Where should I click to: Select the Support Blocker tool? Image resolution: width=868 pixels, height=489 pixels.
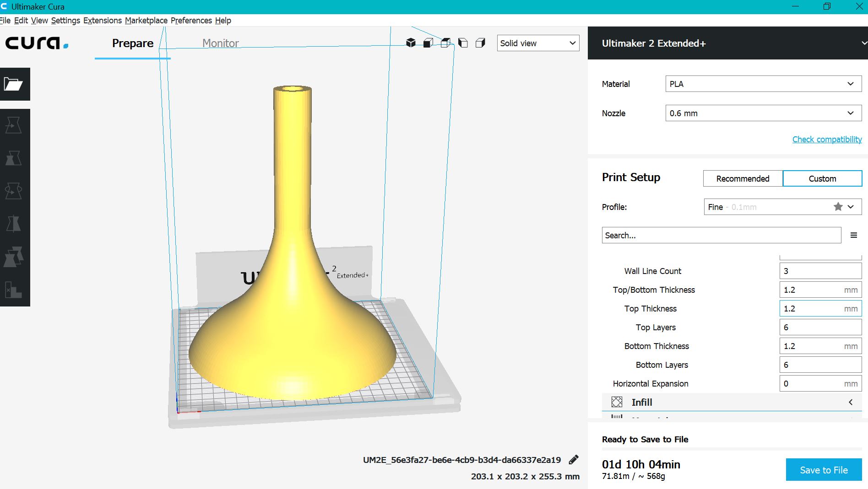14,290
